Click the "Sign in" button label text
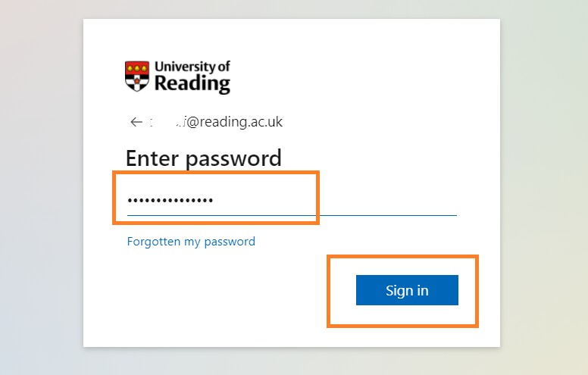Viewport: 588px width, 375px height. pos(407,290)
